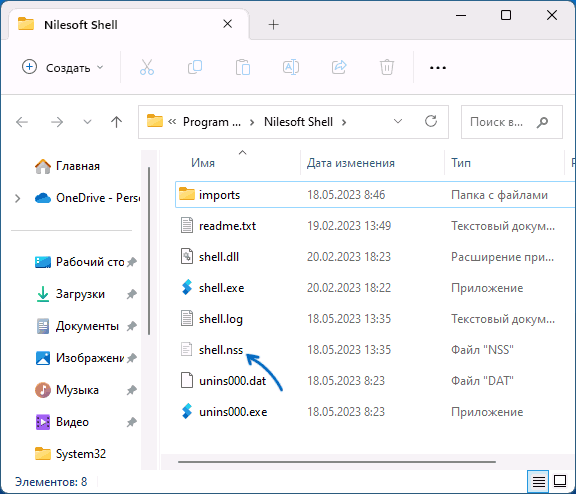Select the shell.log file name

pyautogui.click(x=221, y=319)
